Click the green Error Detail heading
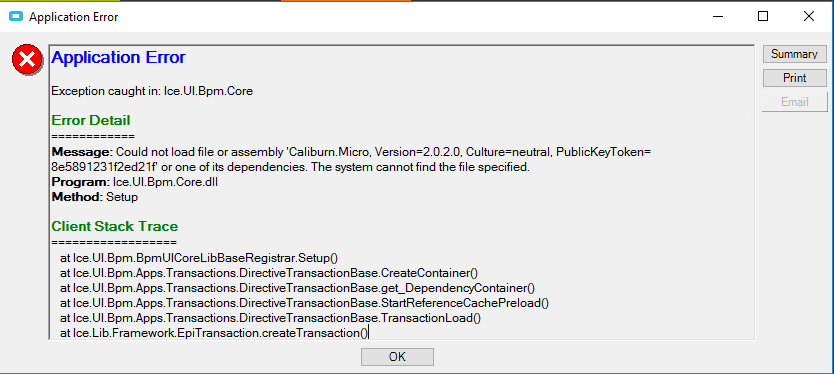This screenshot has height=374, width=834. pos(91,120)
